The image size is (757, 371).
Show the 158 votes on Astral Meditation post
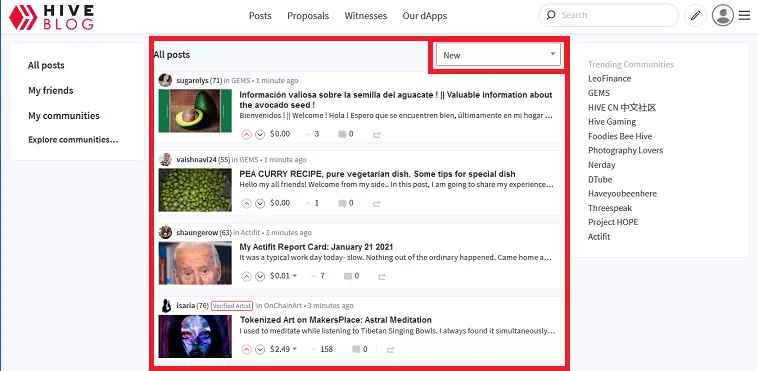click(322, 349)
